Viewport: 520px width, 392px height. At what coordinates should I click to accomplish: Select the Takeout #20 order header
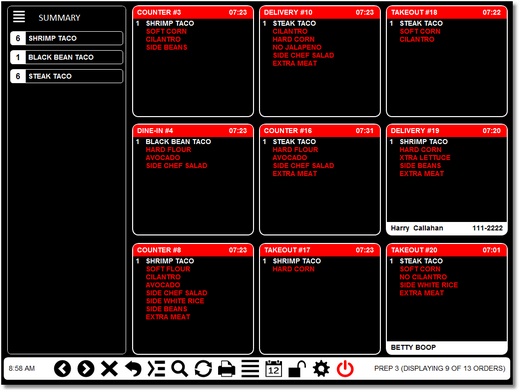point(447,250)
